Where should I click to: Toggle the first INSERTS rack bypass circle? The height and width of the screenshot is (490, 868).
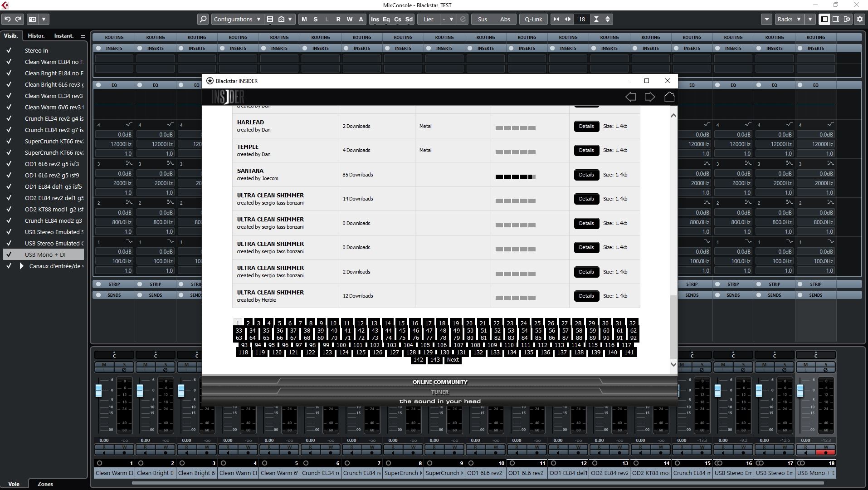tap(98, 48)
